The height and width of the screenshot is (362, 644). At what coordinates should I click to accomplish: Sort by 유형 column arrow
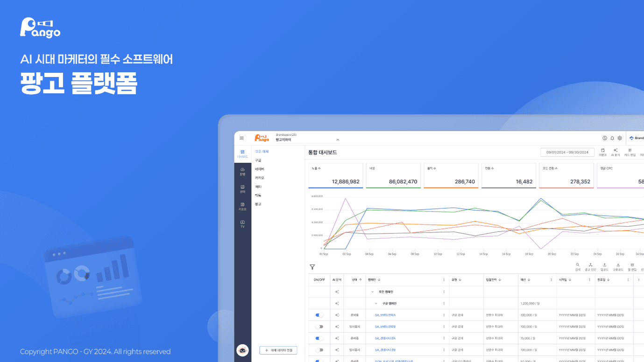point(460,280)
